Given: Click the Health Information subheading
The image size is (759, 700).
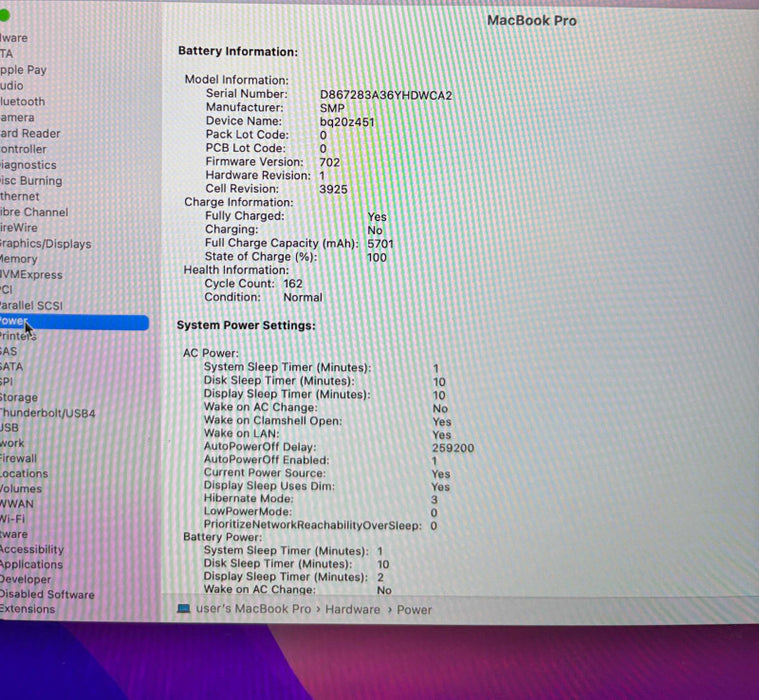Looking at the screenshot, I should 236,270.
